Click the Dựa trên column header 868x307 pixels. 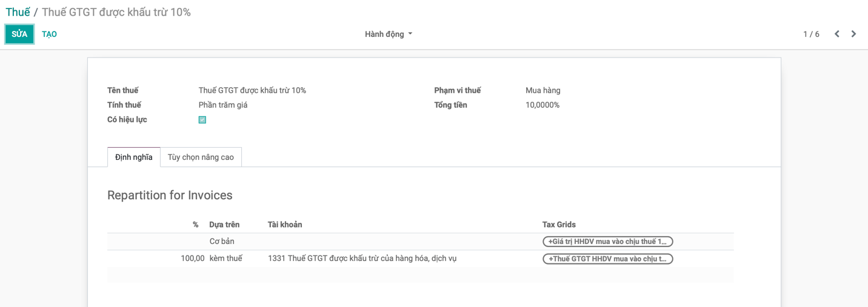point(224,225)
